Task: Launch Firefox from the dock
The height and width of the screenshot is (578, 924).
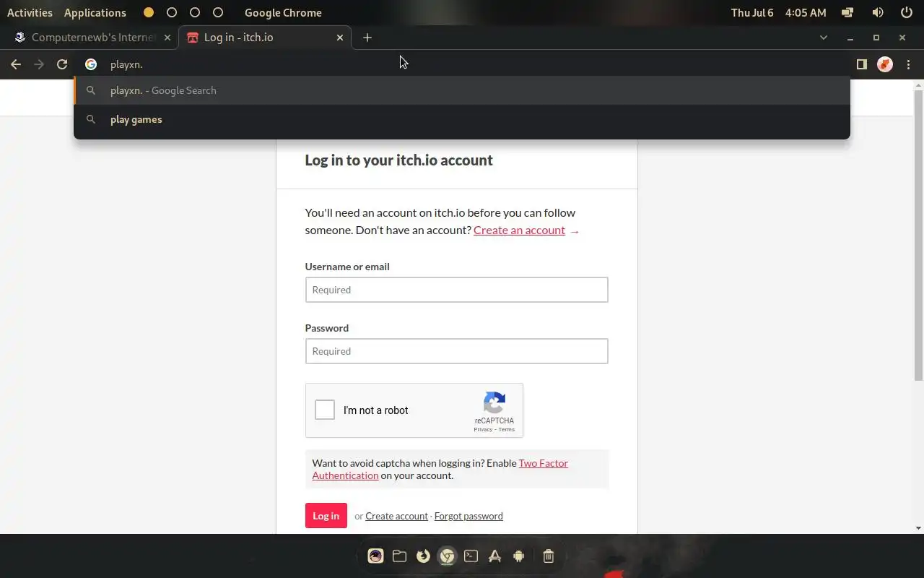Action: 423,556
